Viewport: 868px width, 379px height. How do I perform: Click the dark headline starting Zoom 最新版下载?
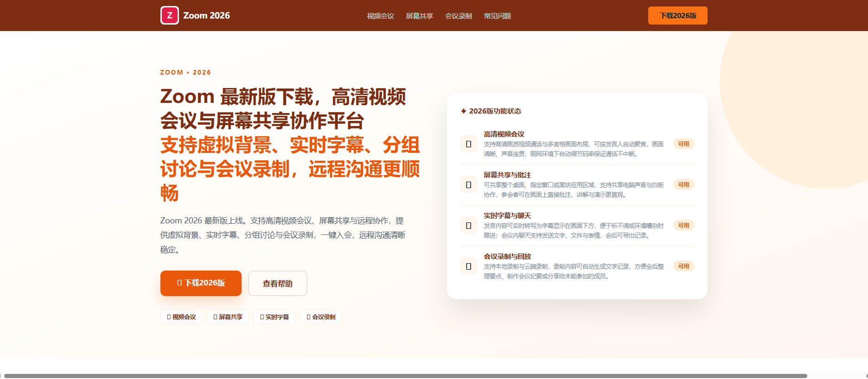click(283, 109)
